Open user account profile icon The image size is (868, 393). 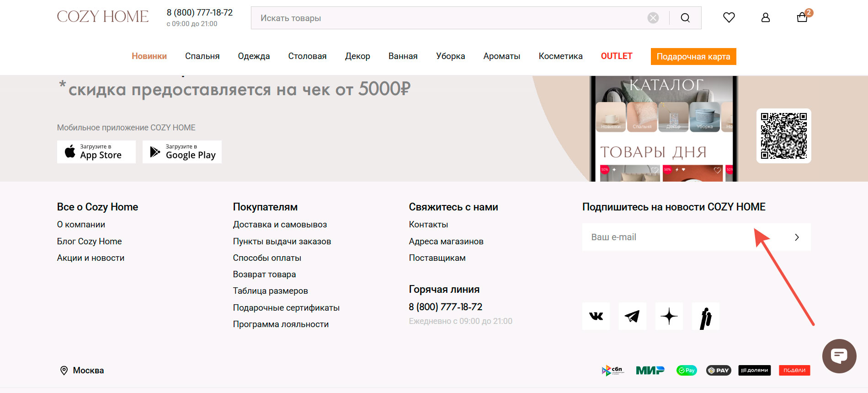pyautogui.click(x=766, y=17)
